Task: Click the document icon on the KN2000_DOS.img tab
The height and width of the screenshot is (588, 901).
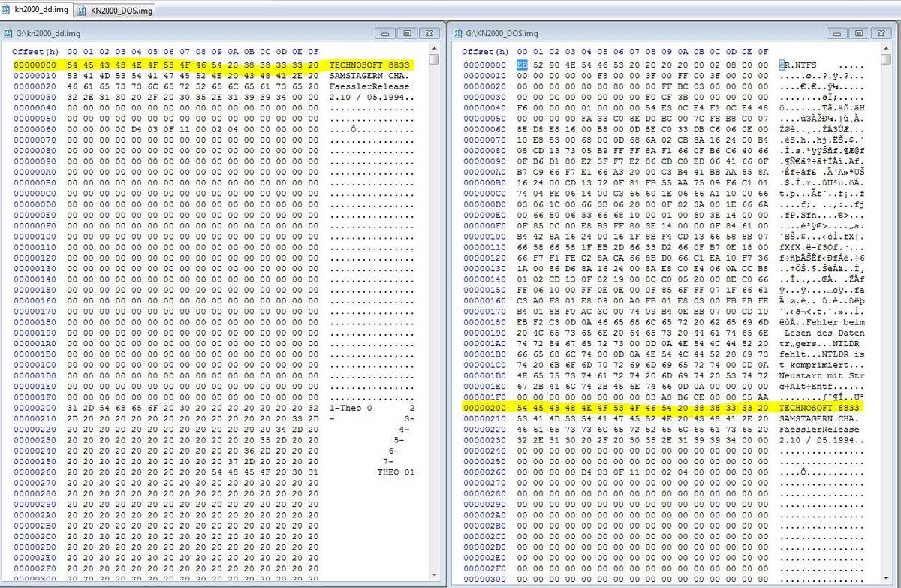Action: pos(82,11)
